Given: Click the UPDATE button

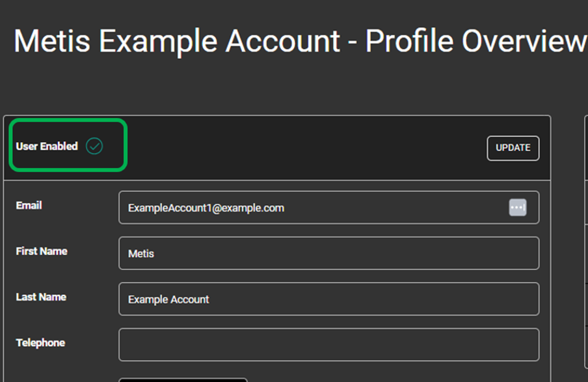Looking at the screenshot, I should [513, 148].
